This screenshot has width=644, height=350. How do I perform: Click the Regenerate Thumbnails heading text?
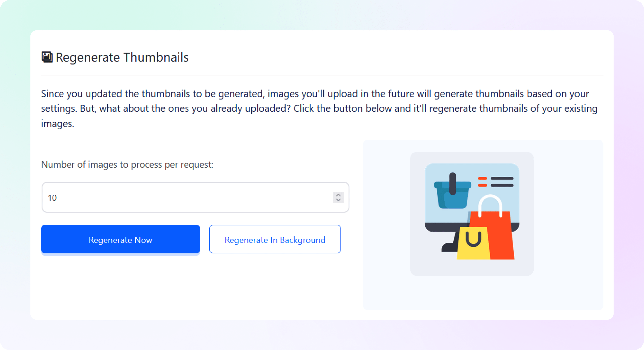click(122, 57)
